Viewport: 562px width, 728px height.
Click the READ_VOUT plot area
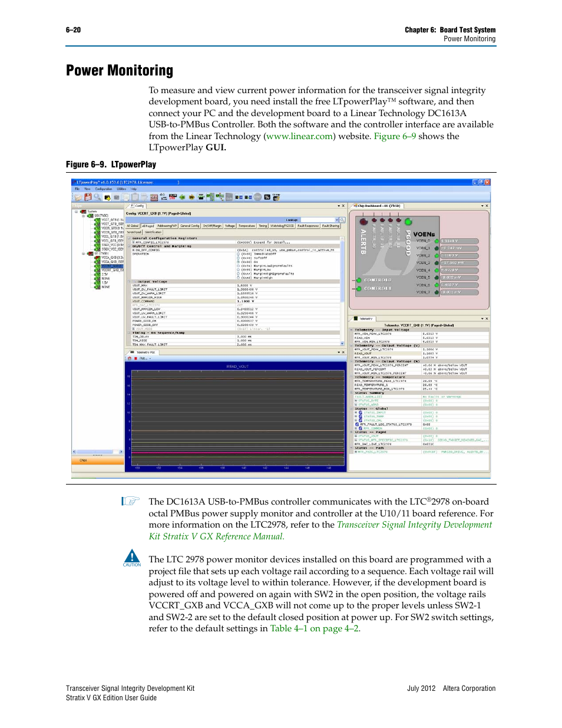point(238,417)
